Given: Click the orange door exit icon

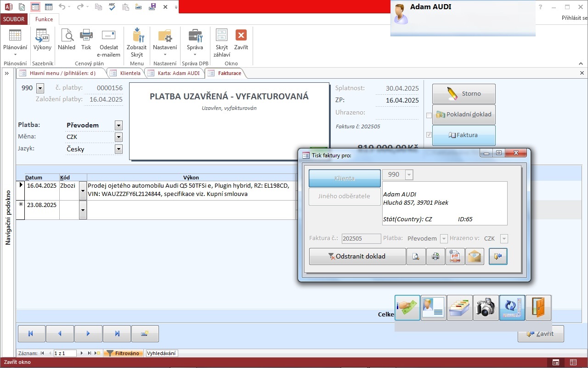Looking at the screenshot, I should coord(538,308).
